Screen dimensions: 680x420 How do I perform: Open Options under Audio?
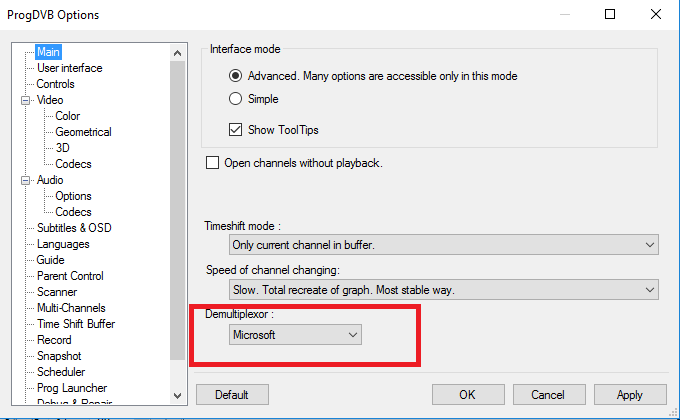(x=73, y=196)
